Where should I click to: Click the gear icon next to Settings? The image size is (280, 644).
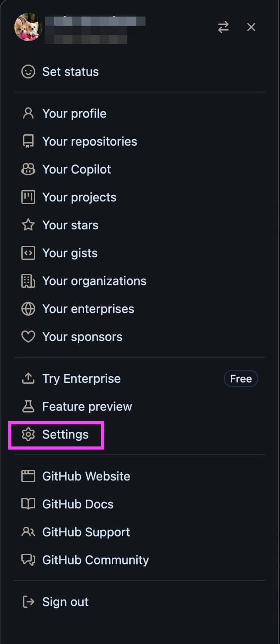pyautogui.click(x=28, y=434)
